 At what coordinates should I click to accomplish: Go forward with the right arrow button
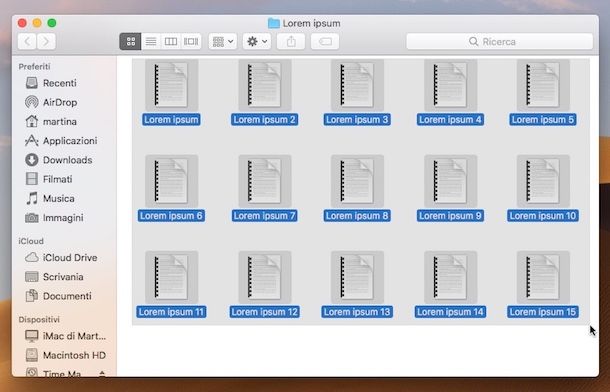pos(46,41)
